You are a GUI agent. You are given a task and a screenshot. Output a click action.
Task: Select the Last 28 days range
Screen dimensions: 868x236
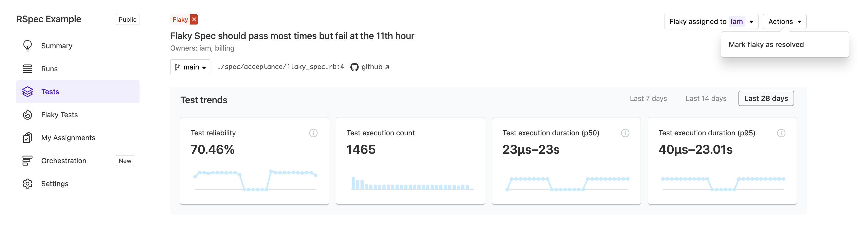(x=765, y=98)
